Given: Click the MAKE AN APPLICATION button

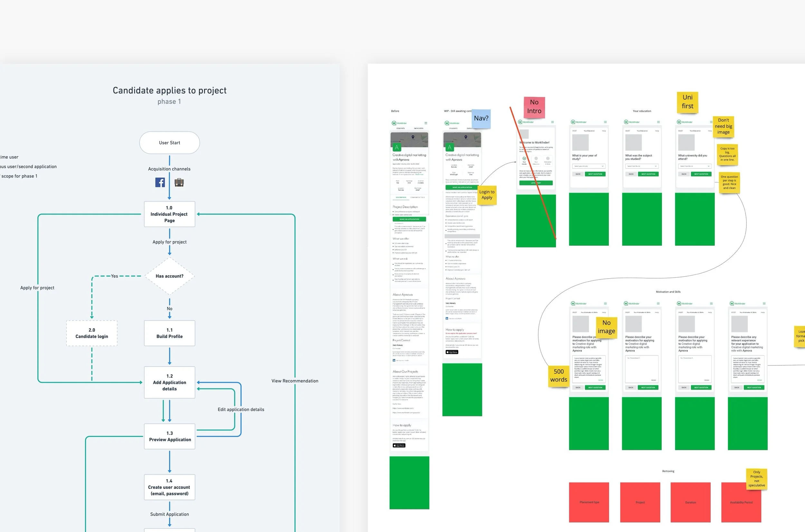Looking at the screenshot, I should pos(409,219).
